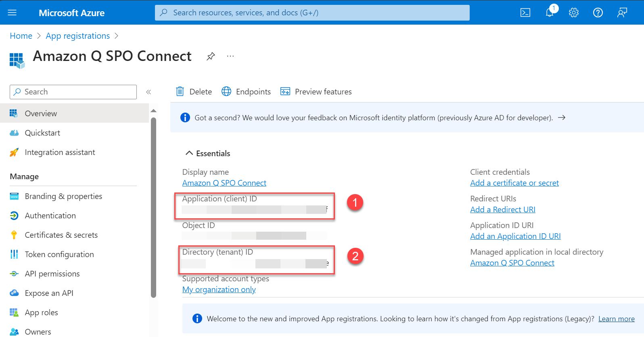Click the Authentication icon
This screenshot has width=644, height=337.
pyautogui.click(x=14, y=216)
